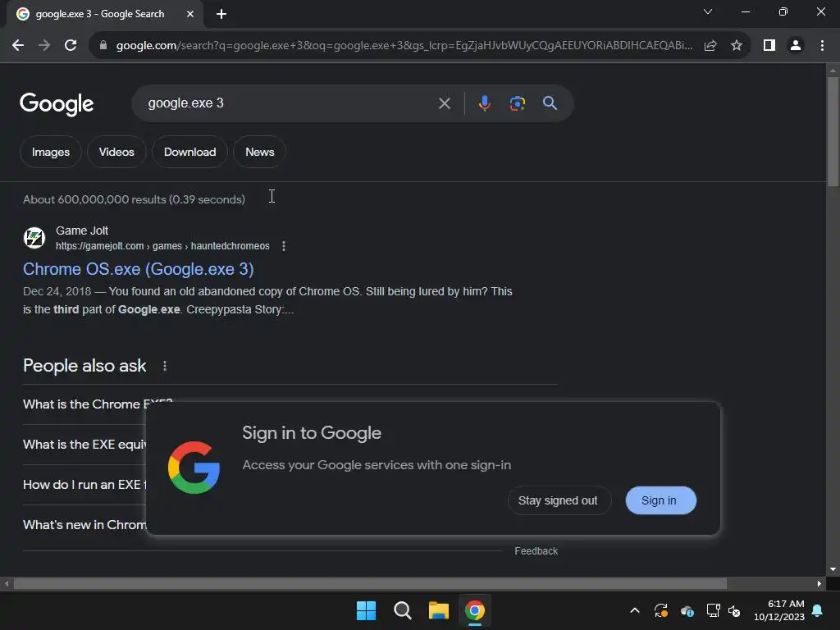Click the scroll right arrow
The image size is (840, 630).
[819, 583]
